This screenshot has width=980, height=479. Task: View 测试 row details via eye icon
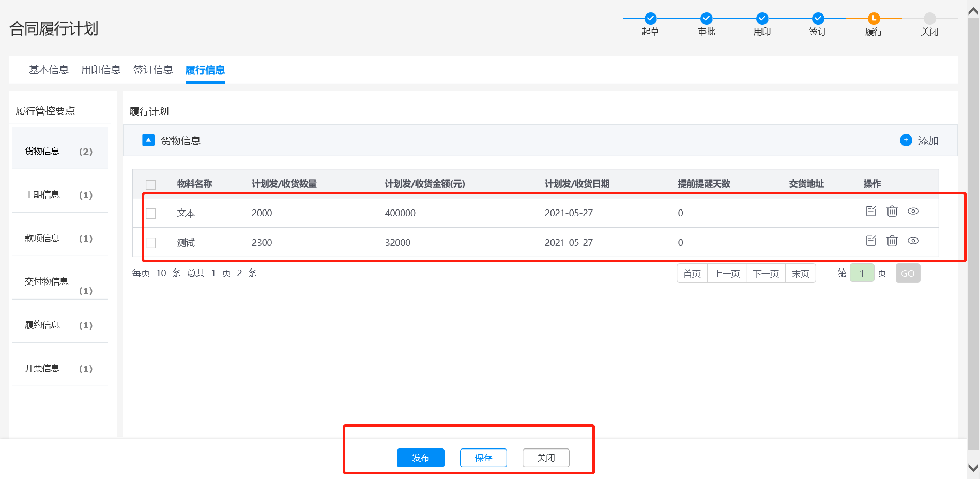tap(913, 241)
